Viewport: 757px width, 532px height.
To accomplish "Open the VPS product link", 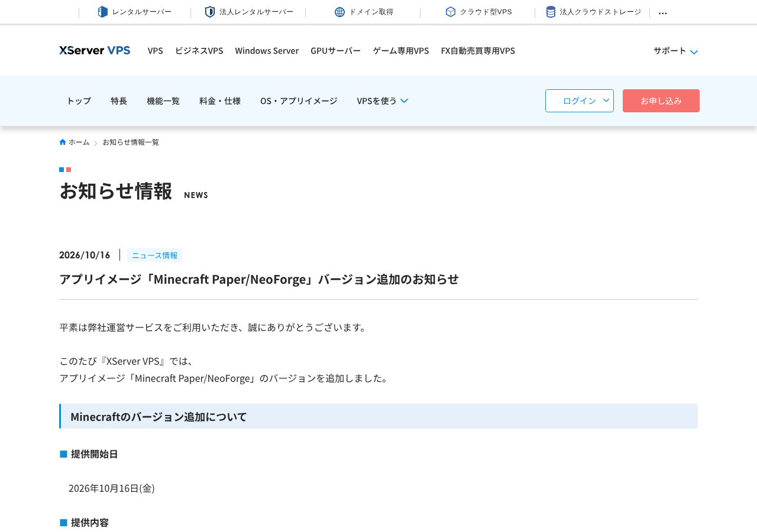I will point(156,50).
